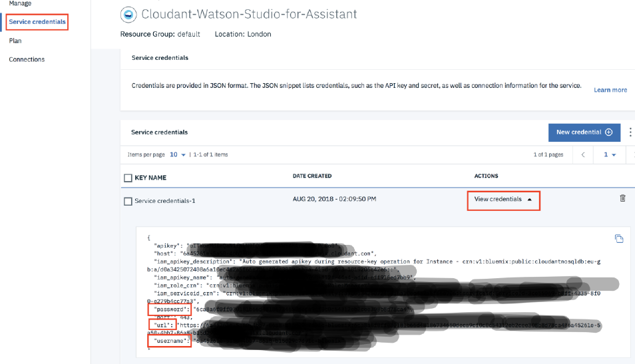Open the Manage sidebar item
Screen dimensions: 635x364
click(20, 3)
